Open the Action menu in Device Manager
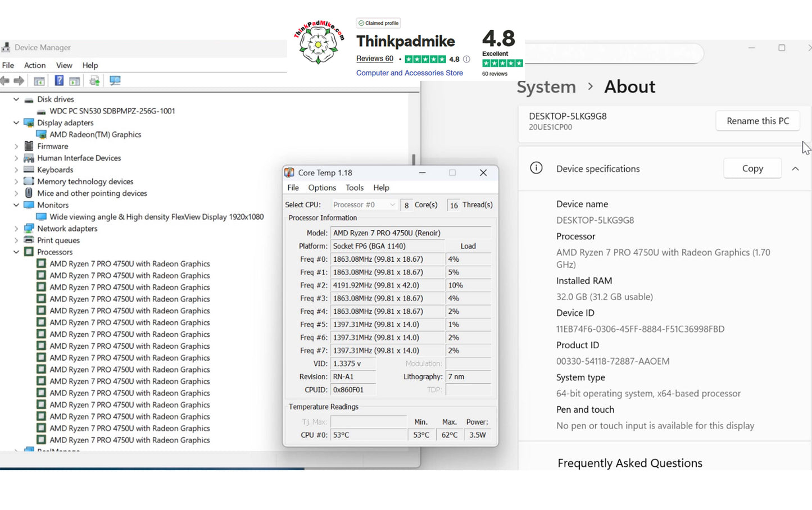 pos(35,65)
